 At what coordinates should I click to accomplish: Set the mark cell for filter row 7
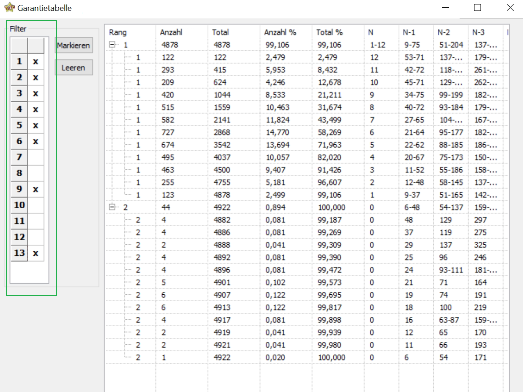coord(36,157)
